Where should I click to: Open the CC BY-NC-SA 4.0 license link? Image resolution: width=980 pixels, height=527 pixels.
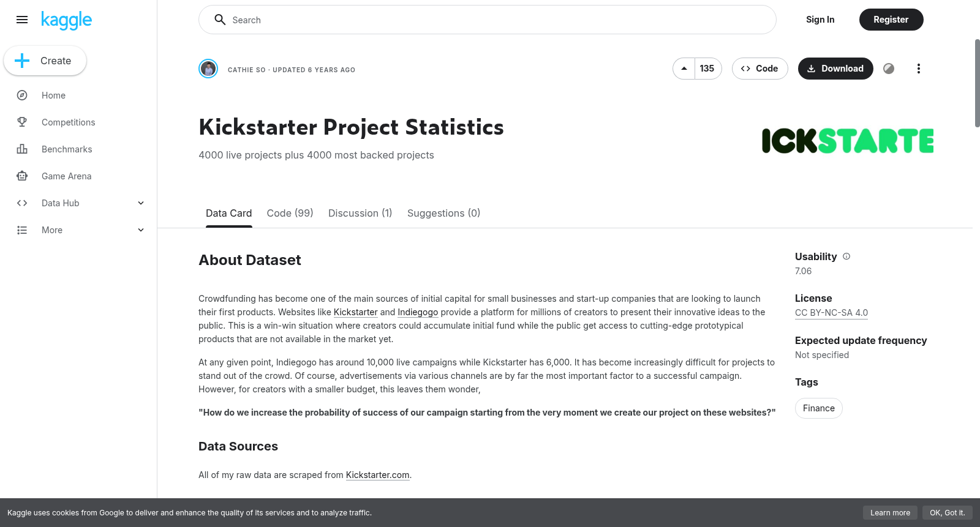coord(831,313)
